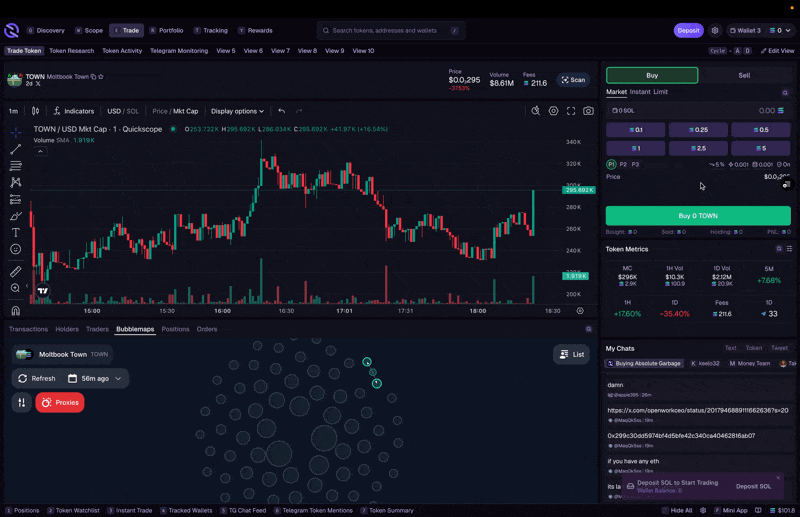The width and height of the screenshot is (800, 517).
Task: Select the crosshair cursor tool in chart sidebar
Action: tap(16, 133)
